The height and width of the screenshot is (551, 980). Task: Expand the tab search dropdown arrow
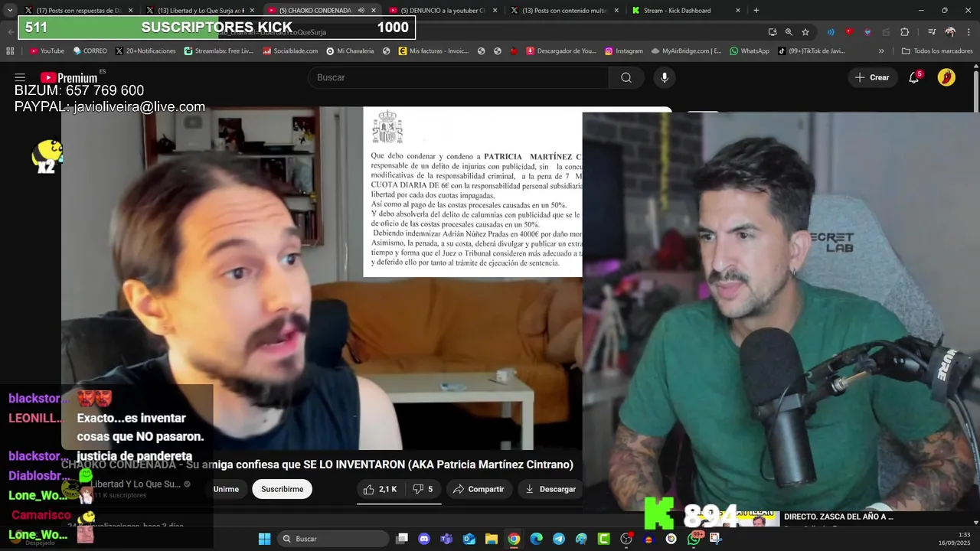9,11
